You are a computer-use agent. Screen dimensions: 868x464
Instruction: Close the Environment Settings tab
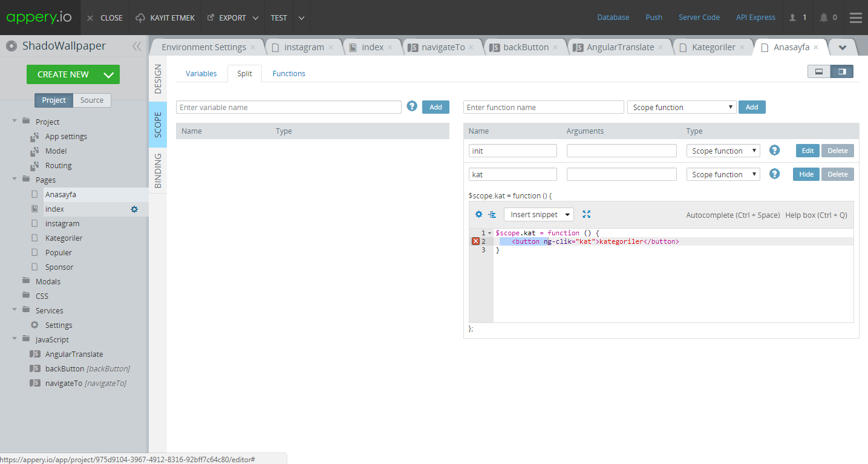(x=253, y=47)
